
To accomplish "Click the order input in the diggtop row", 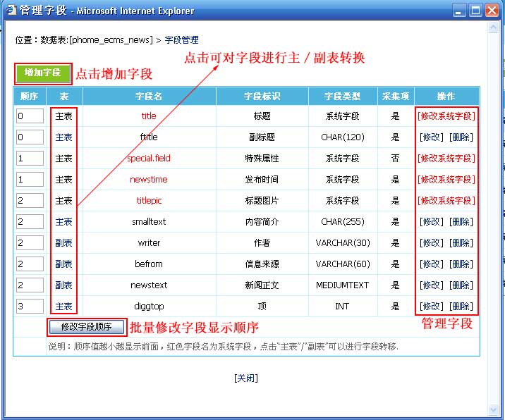I will point(30,307).
